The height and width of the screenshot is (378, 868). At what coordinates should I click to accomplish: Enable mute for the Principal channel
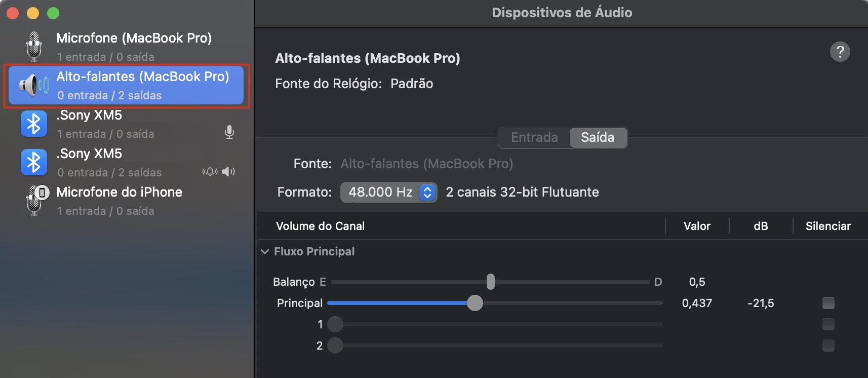pos(828,303)
